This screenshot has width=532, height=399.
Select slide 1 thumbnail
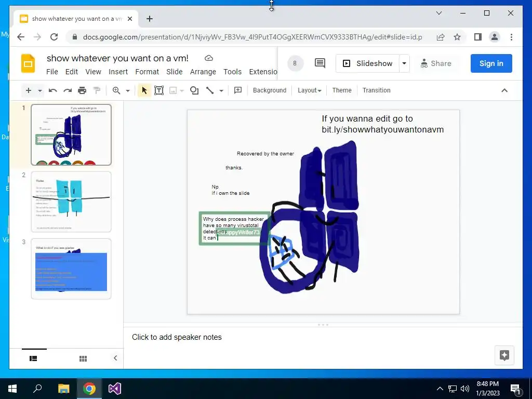tap(71, 135)
